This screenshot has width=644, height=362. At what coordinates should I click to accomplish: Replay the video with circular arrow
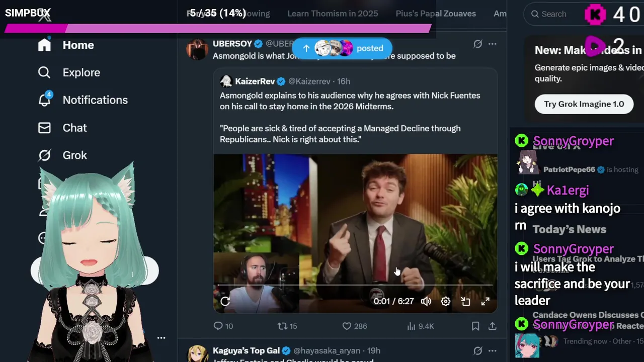[225, 301]
